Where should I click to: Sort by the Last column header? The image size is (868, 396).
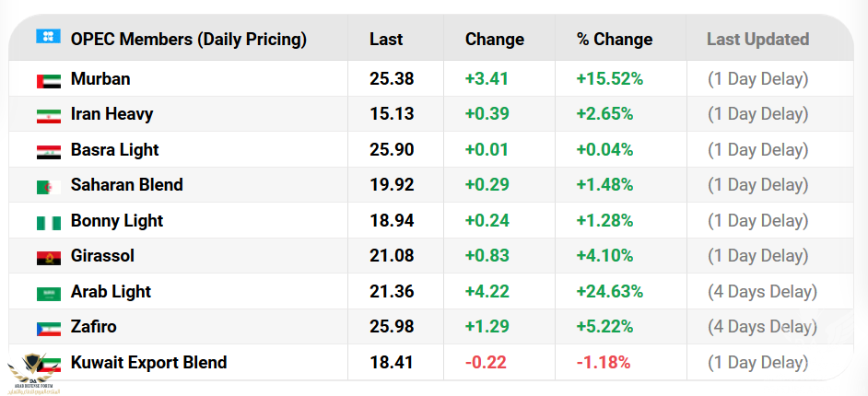tap(386, 40)
